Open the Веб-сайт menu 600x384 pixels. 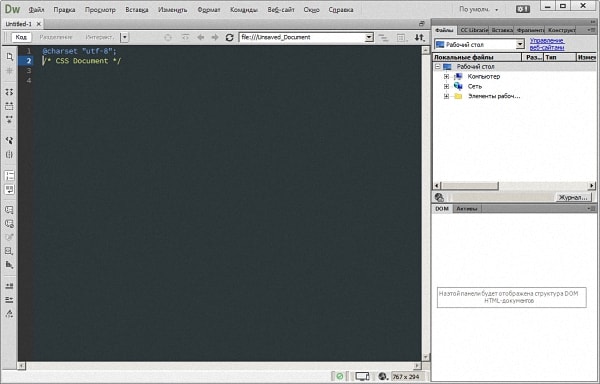[x=281, y=10]
